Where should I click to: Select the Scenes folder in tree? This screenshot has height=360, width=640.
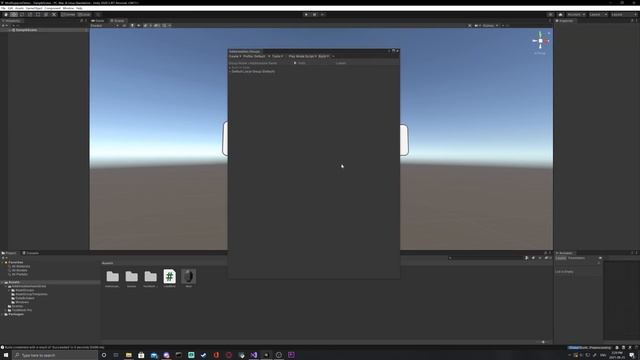click(17, 306)
